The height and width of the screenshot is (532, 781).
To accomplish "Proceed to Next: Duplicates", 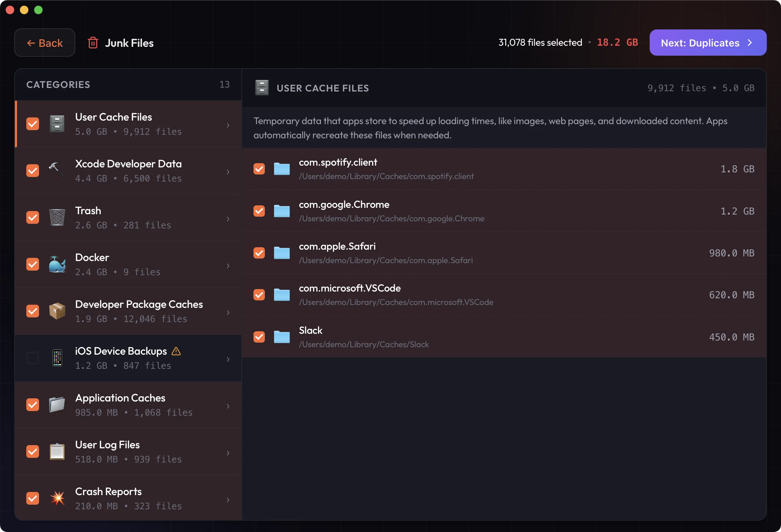I will coord(708,43).
